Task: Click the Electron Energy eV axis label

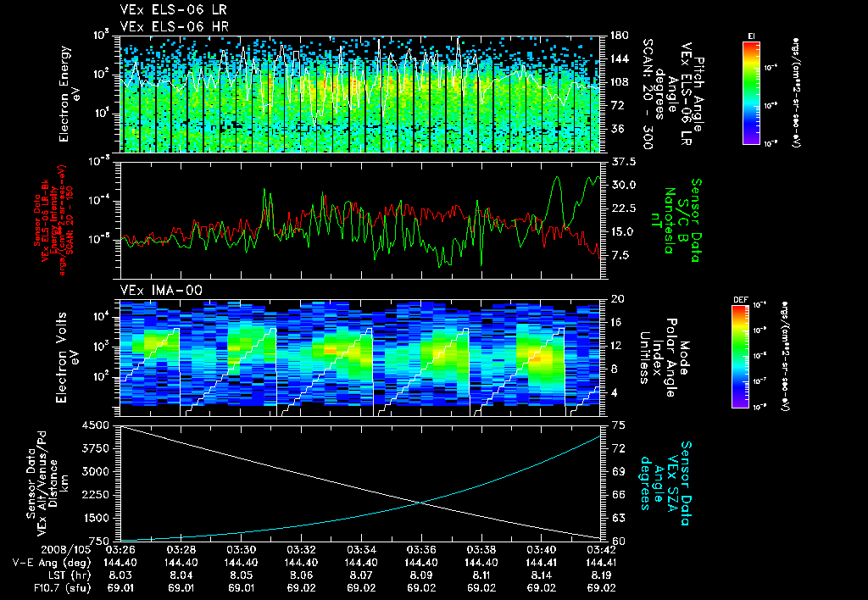Action: click(x=68, y=94)
